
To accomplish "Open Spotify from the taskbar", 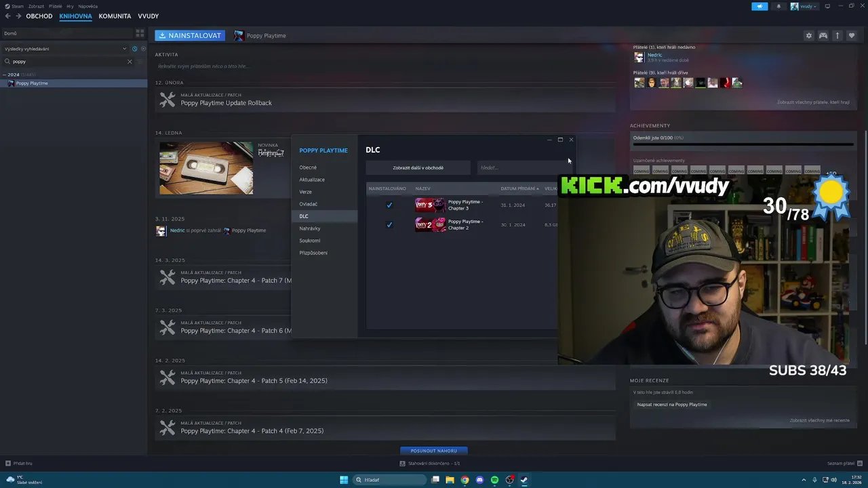I will click(x=494, y=480).
